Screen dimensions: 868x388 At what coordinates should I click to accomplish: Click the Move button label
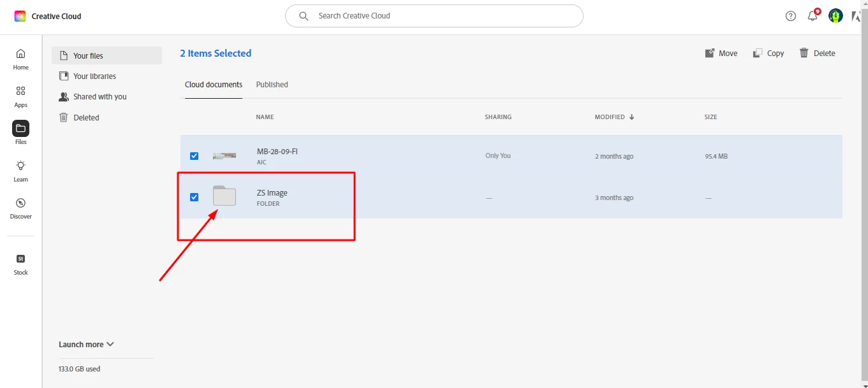pos(728,54)
